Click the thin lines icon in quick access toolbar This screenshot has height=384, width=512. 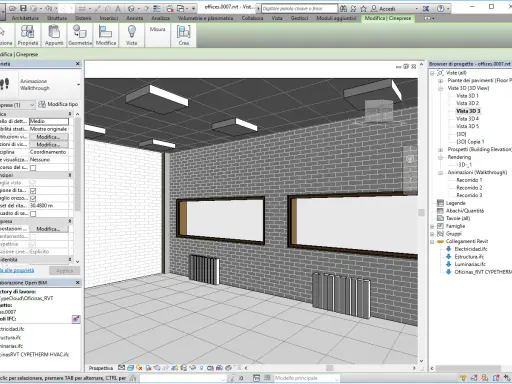[x=157, y=8]
